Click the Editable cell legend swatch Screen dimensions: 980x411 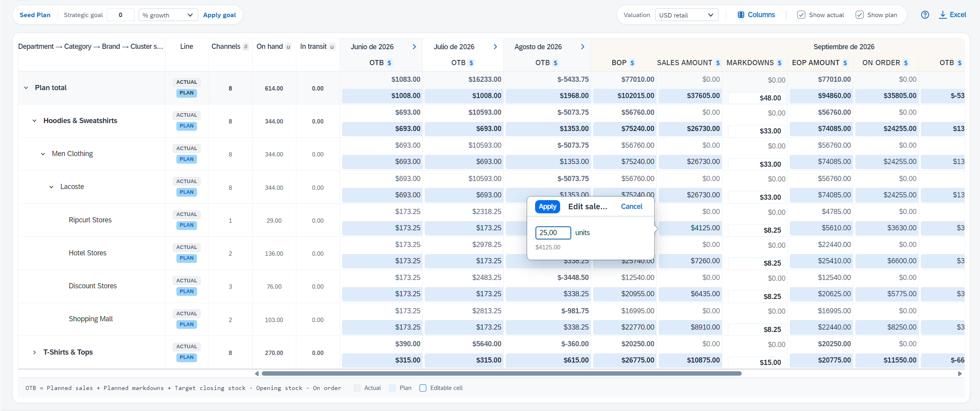(x=423, y=388)
